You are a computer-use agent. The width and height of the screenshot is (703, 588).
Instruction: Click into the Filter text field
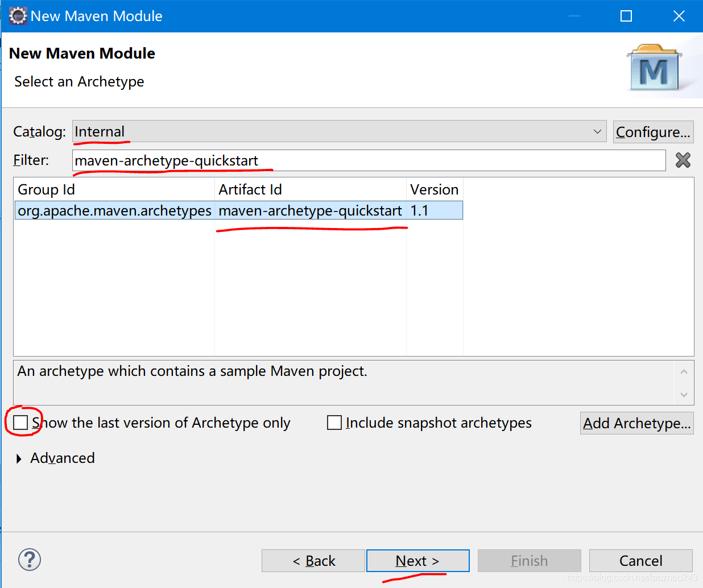pyautogui.click(x=369, y=160)
